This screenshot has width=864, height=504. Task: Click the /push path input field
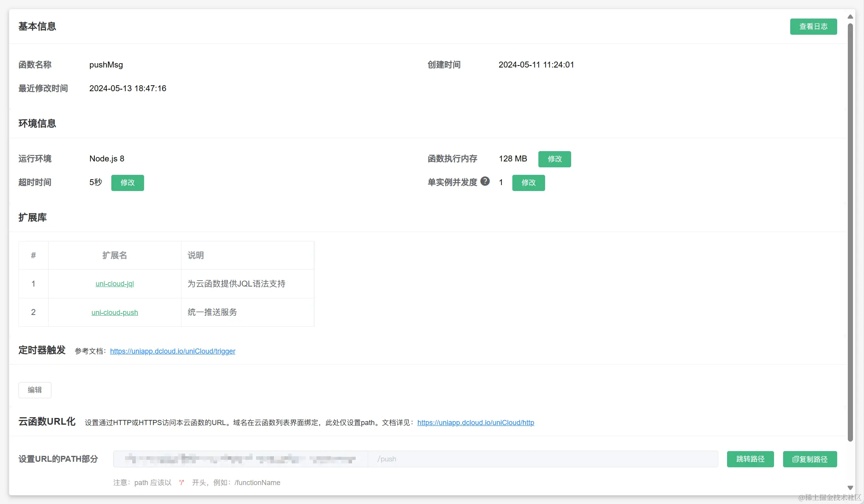pos(542,459)
